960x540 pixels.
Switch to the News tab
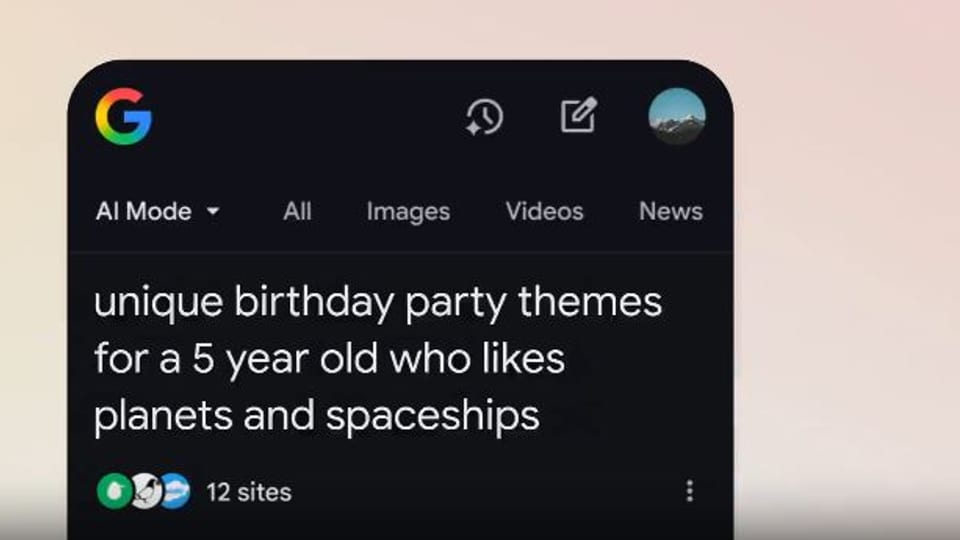(x=670, y=211)
